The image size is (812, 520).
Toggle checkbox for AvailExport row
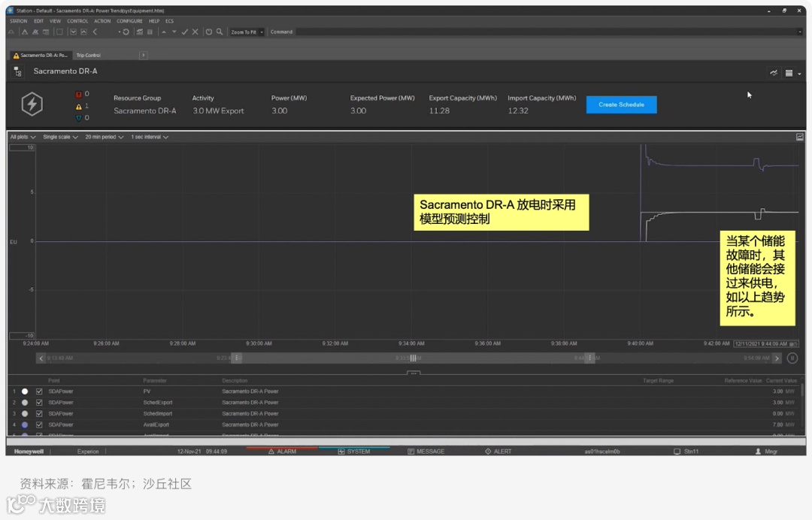click(x=39, y=425)
